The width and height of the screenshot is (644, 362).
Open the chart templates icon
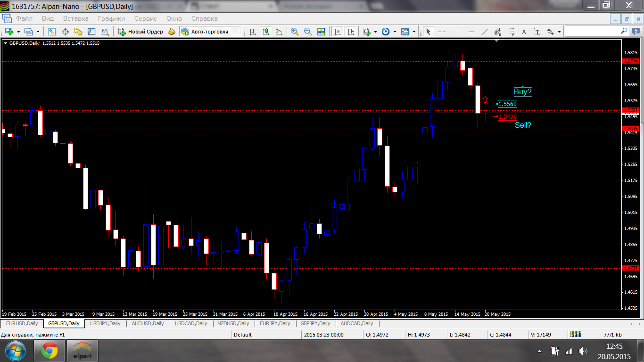[405, 32]
